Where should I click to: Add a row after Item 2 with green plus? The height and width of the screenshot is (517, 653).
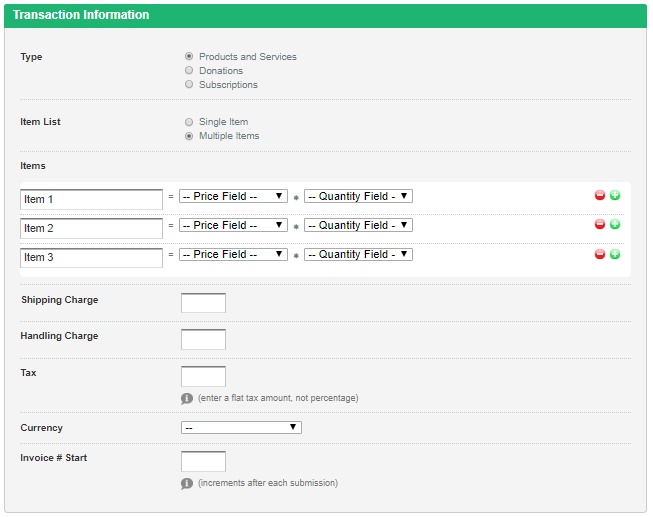coord(615,225)
